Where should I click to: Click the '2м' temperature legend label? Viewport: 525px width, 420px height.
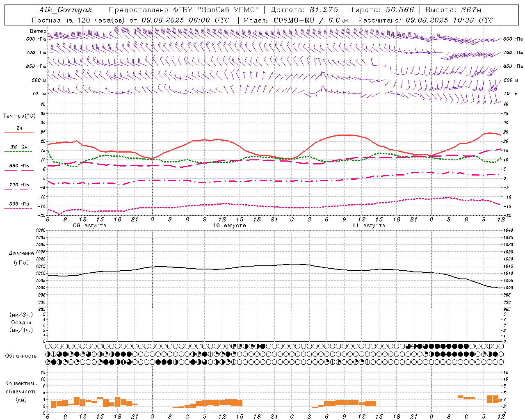19,128
